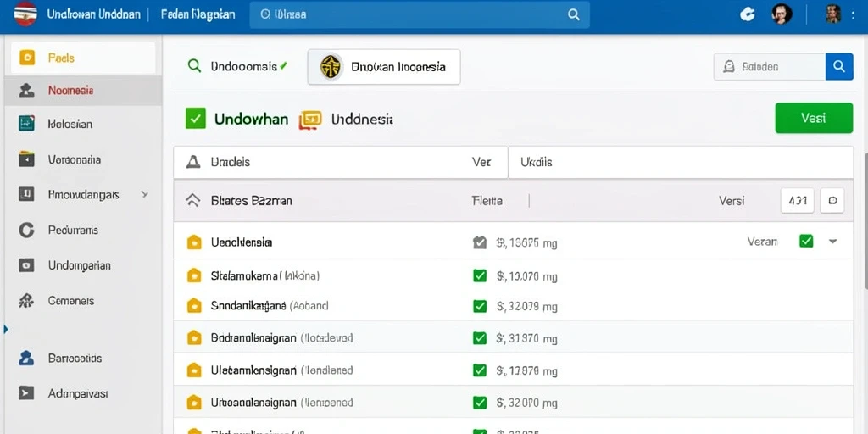Click the Noomesia person icon in sidebar
Screen dimensions: 868x434
(x=26, y=90)
